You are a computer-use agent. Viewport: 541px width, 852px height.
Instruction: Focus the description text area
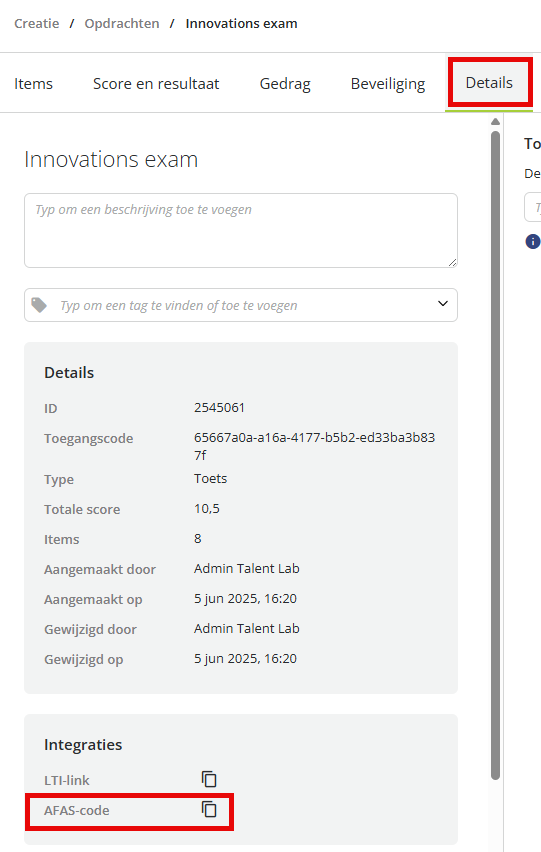point(241,230)
